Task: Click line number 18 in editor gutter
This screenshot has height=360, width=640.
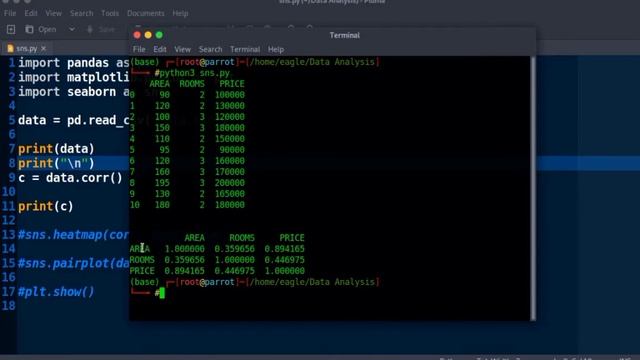Action: click(x=9, y=306)
